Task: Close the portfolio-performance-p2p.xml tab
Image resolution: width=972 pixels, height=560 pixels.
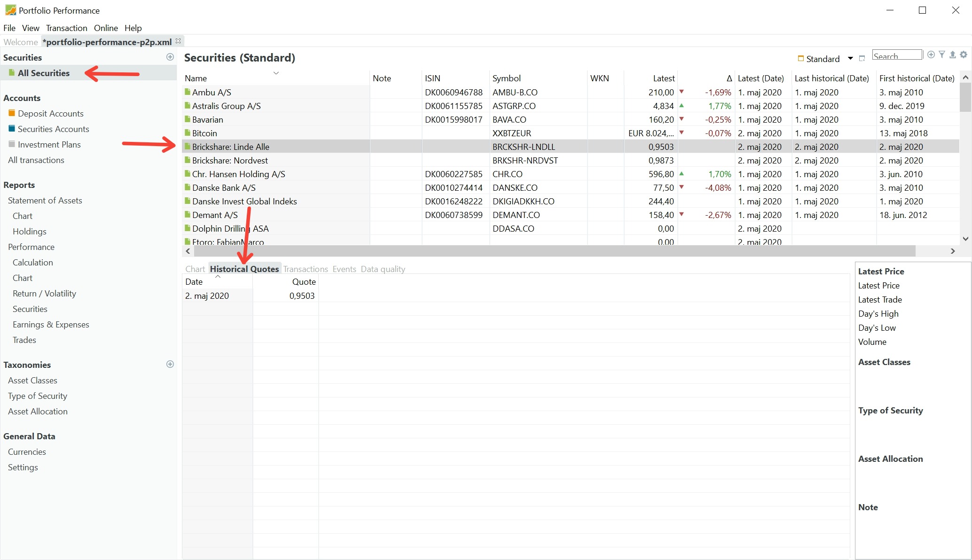Action: (178, 41)
